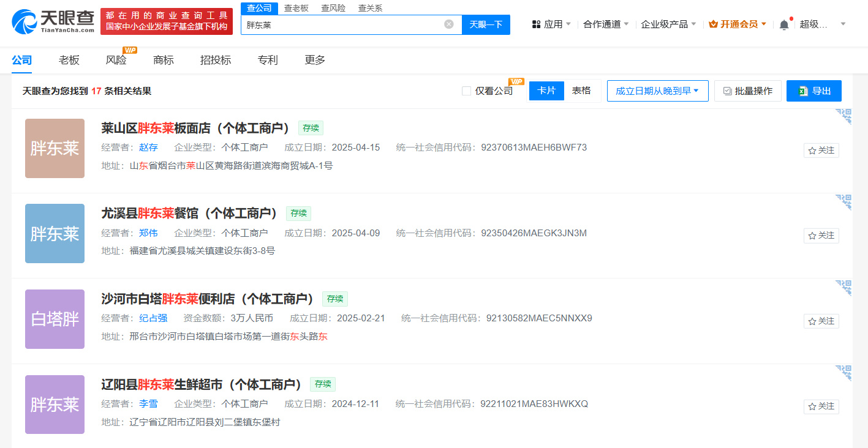Click the 存续 status tag of 尤溪县胖东莱餐馆

[298, 213]
